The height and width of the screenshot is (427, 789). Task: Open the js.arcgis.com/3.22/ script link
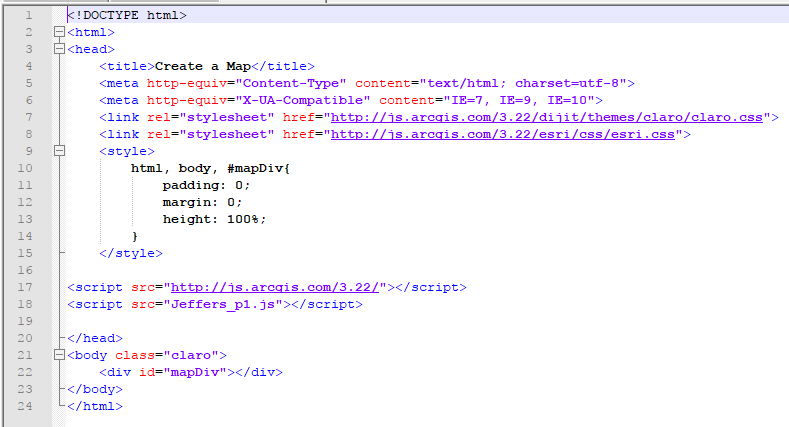pos(275,287)
